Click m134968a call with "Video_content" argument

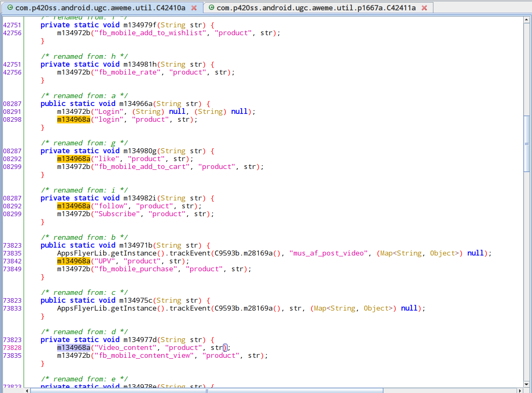[73, 348]
